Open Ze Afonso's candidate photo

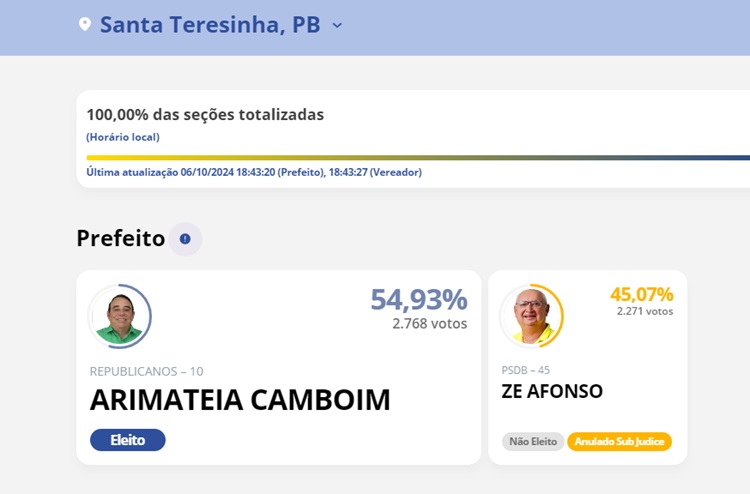coord(531,316)
